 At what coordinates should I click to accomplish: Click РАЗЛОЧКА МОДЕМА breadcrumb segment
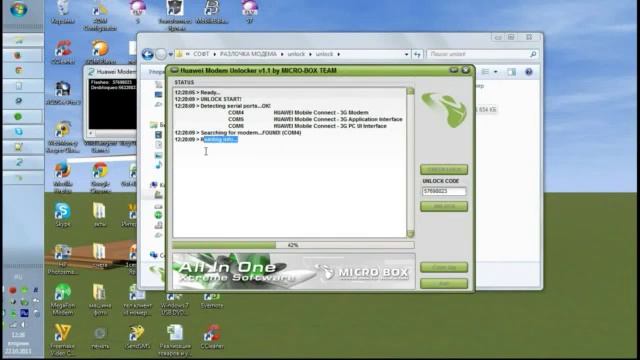(x=248, y=54)
